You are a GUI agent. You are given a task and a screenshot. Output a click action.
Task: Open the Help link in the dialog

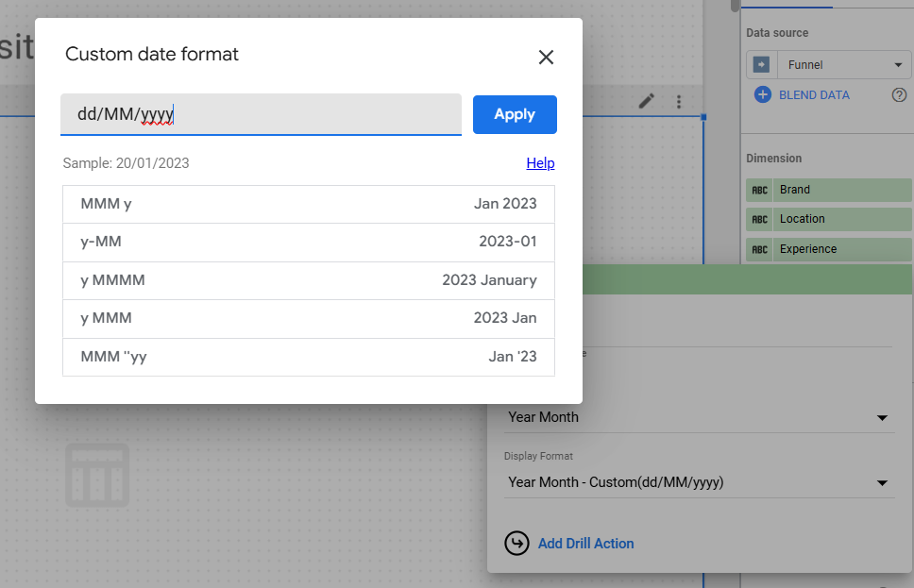tap(540, 163)
